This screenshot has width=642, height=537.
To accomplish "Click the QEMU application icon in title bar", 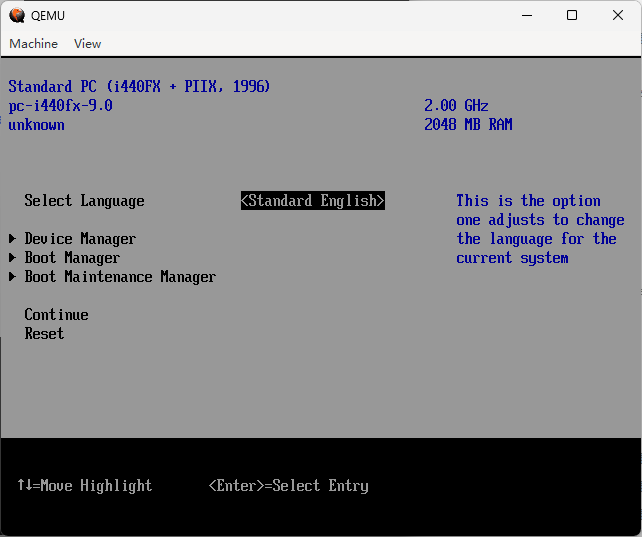I will pos(17,16).
